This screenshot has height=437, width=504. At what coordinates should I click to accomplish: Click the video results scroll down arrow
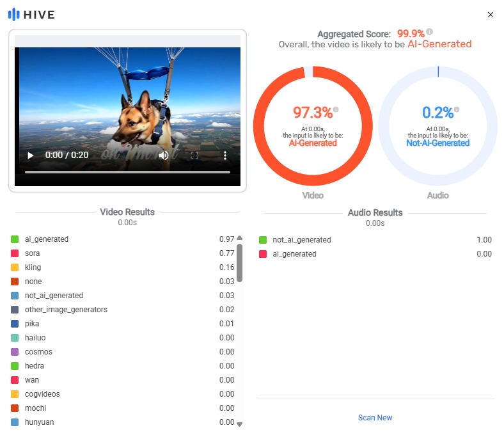(x=239, y=424)
